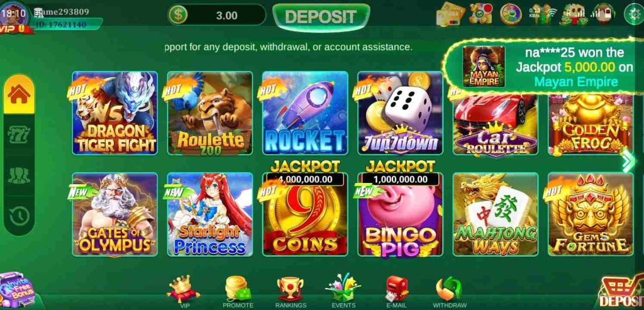The width and height of the screenshot is (644, 310).
Task: Launch Dragon Tiger Fight game
Action: (x=115, y=113)
